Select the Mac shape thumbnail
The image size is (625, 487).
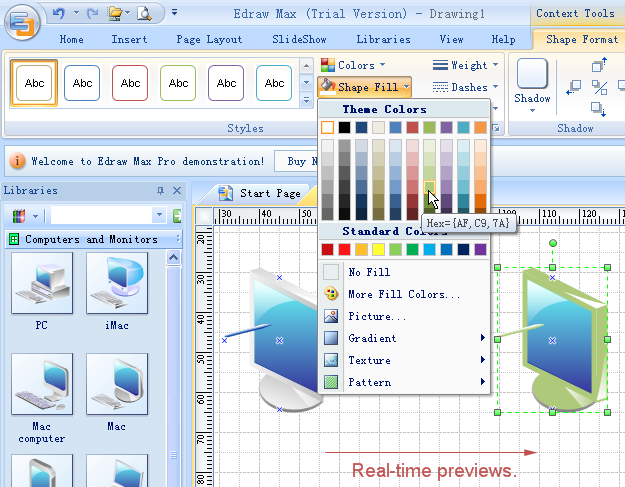[117, 384]
